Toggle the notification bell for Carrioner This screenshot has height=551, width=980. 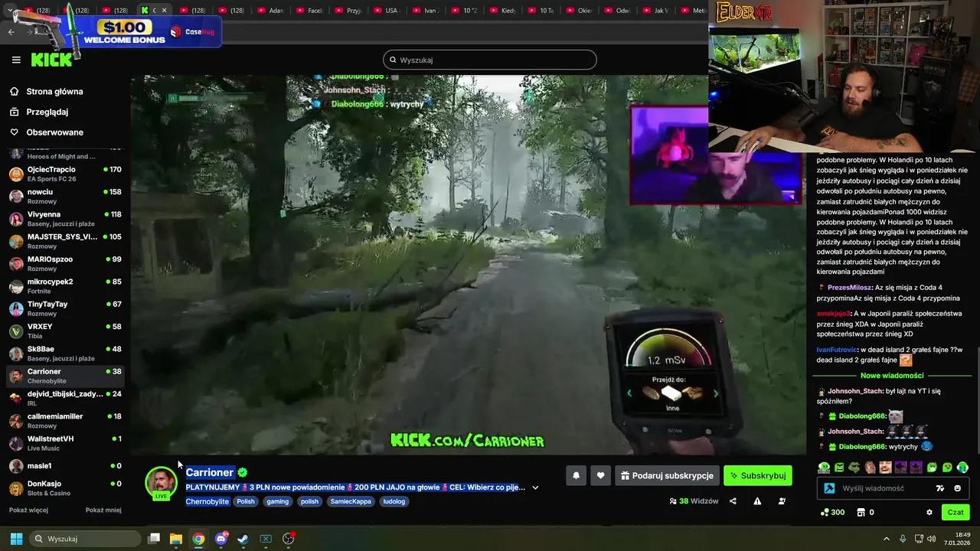577,475
